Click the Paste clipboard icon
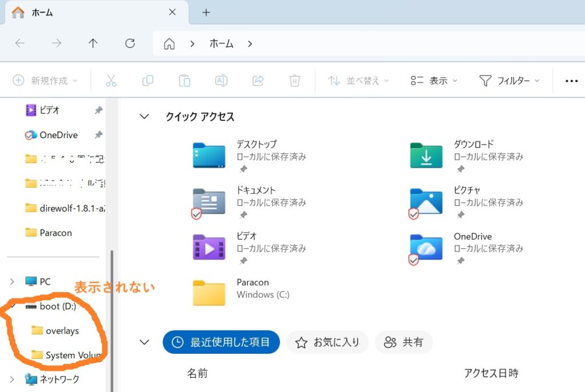 (184, 81)
